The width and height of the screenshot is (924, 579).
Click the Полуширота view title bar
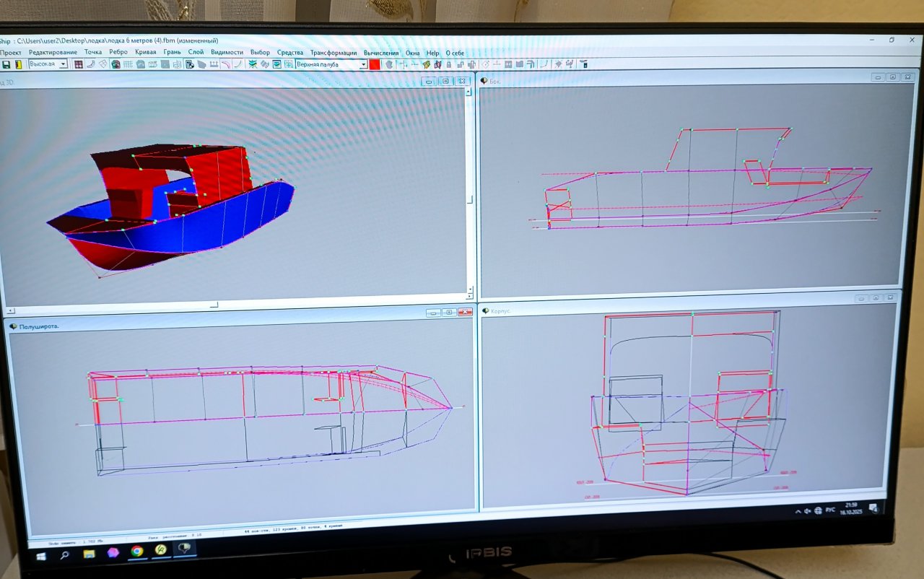217,326
